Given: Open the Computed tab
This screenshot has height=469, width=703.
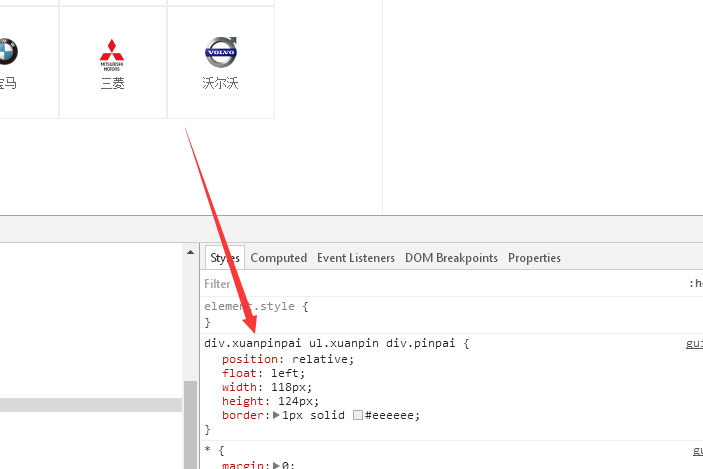Looking at the screenshot, I should (x=278, y=258).
